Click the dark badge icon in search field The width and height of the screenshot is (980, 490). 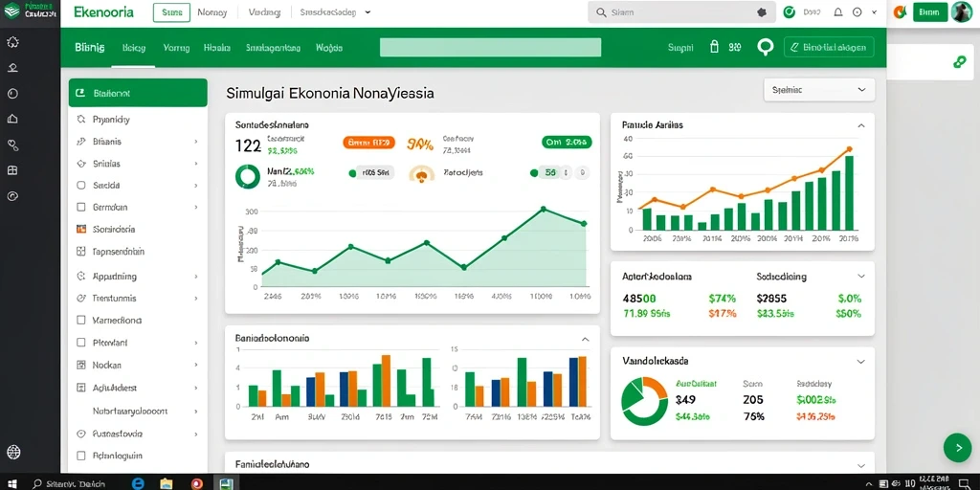point(761,11)
